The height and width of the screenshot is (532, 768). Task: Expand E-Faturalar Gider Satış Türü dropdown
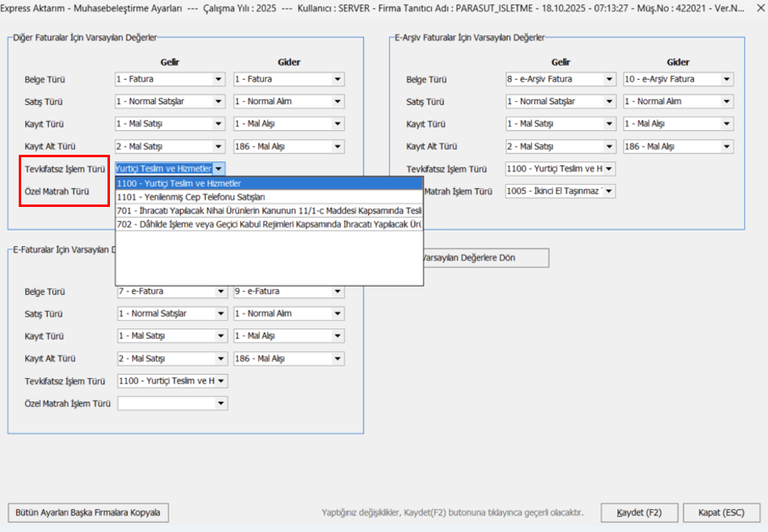[x=289, y=314]
